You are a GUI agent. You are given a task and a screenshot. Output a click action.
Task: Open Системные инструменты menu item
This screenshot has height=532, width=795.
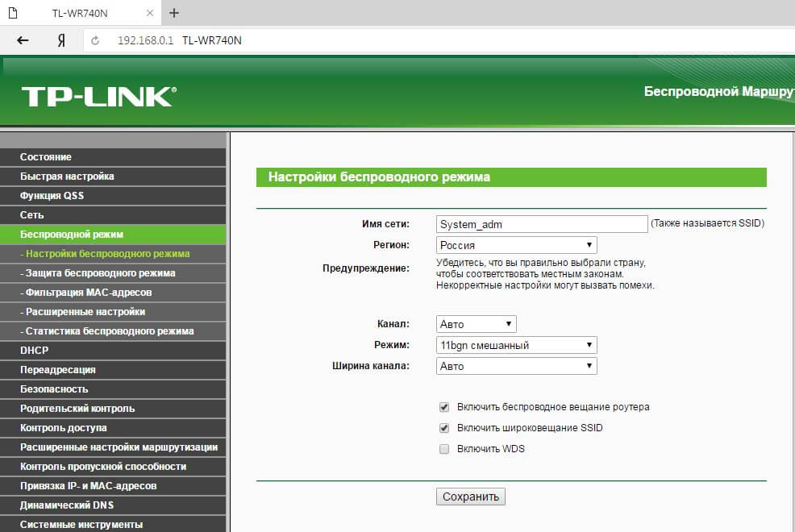point(113,525)
